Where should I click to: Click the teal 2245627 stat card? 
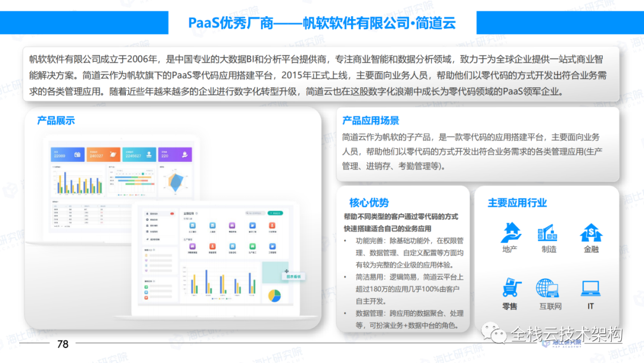tap(139, 155)
